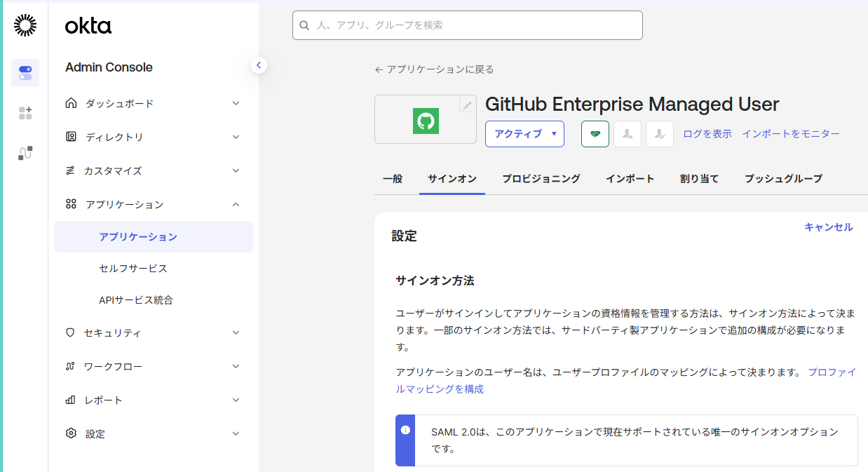Click the ログを表示 link
The image size is (868, 472).
click(707, 134)
